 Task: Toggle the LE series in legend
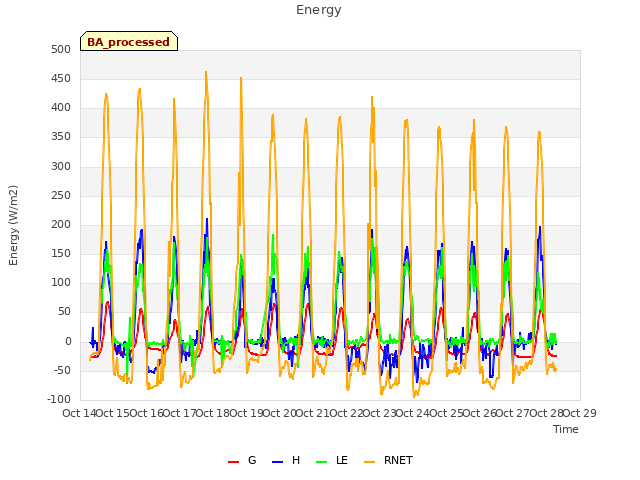pyautogui.click(x=332, y=460)
